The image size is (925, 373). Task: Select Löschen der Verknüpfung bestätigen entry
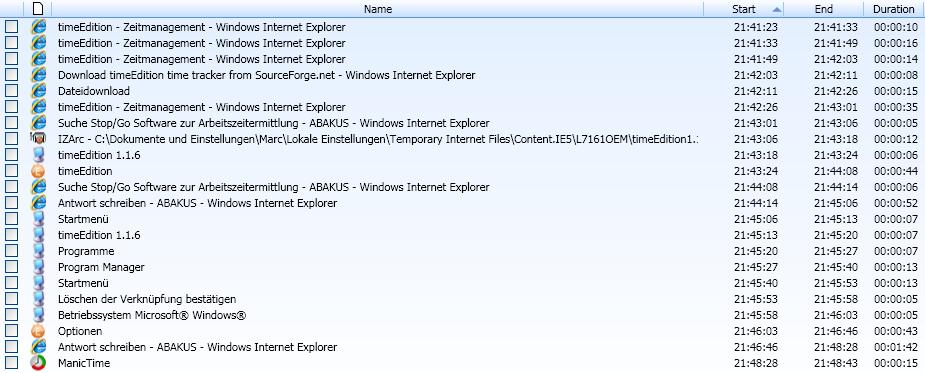tap(147, 299)
